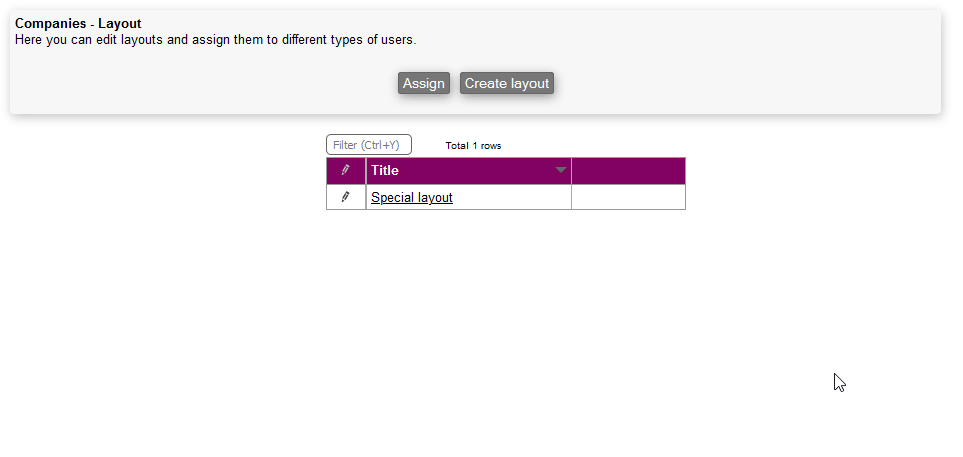The image size is (963, 457).
Task: Click the Create layout button
Action: coord(507,83)
